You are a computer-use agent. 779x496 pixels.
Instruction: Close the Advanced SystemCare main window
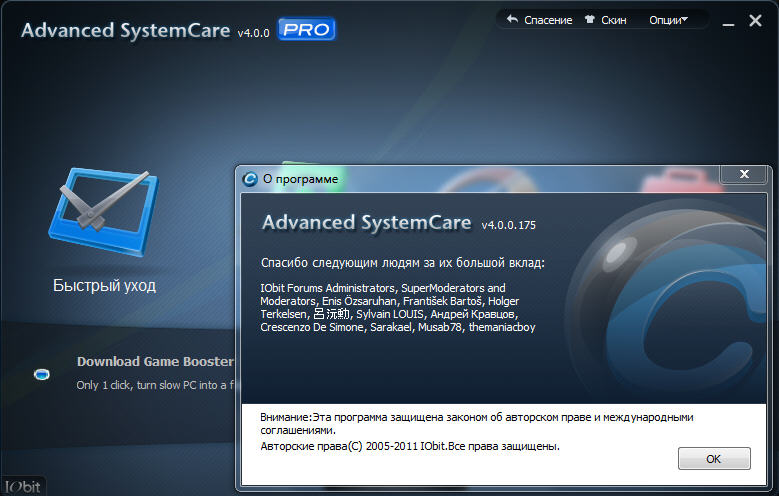pos(756,20)
